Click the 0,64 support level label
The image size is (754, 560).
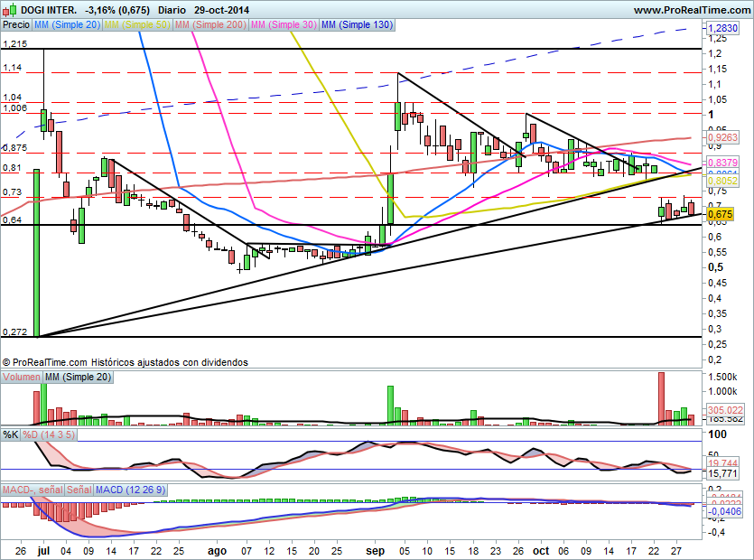click(13, 219)
